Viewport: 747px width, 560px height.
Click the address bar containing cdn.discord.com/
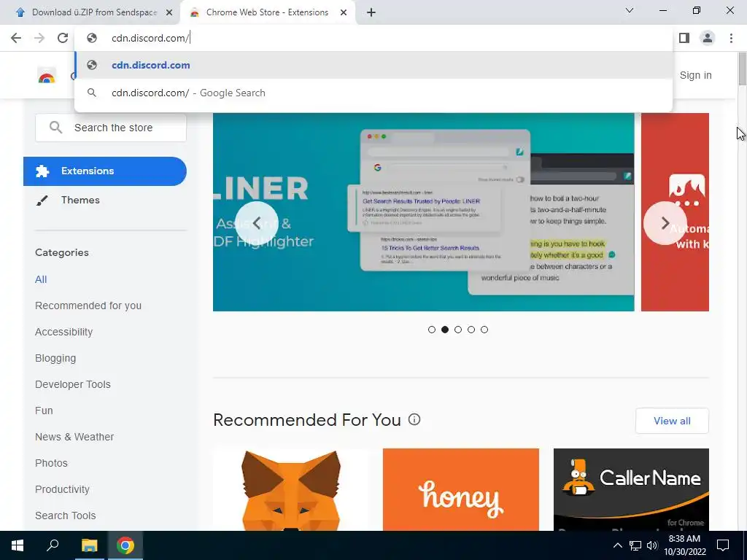click(373, 38)
